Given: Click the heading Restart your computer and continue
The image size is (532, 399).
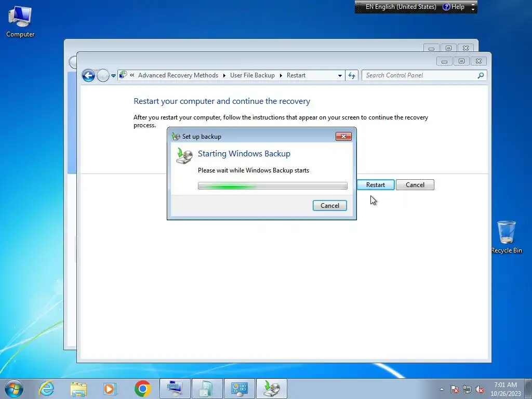Looking at the screenshot, I should [222, 101].
